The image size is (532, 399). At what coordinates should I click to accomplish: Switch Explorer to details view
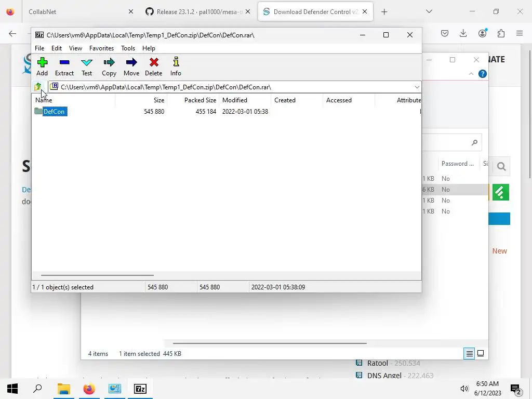(x=469, y=353)
